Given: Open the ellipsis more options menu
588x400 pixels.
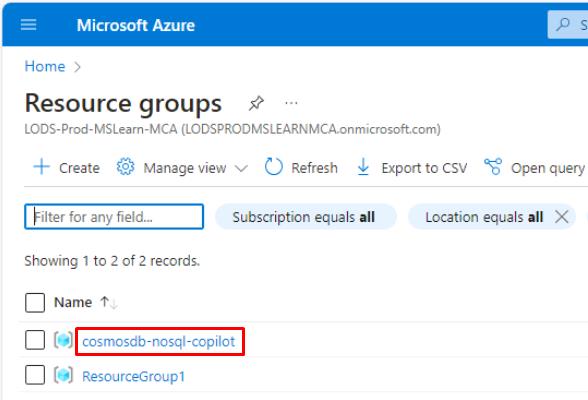Looking at the screenshot, I should click(291, 103).
